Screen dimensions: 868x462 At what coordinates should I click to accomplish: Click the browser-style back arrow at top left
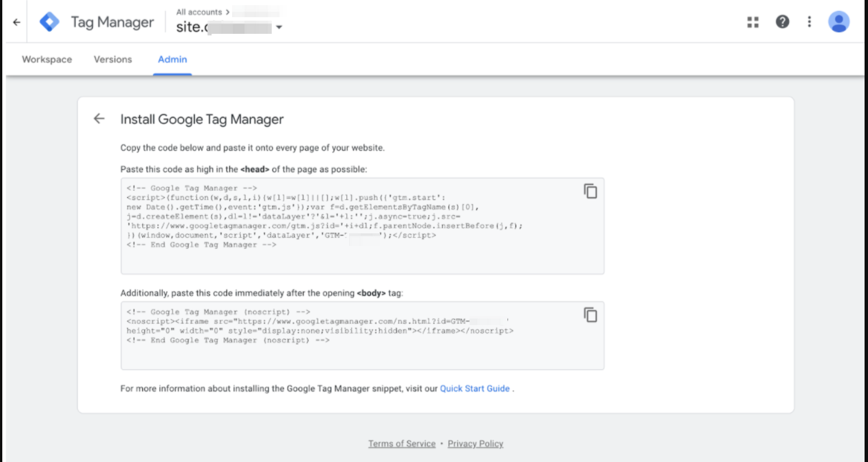16,21
